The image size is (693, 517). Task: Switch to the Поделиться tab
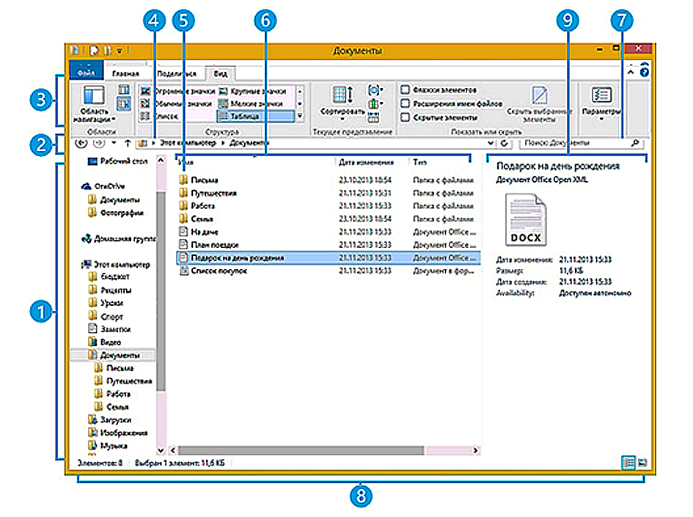coord(176,73)
